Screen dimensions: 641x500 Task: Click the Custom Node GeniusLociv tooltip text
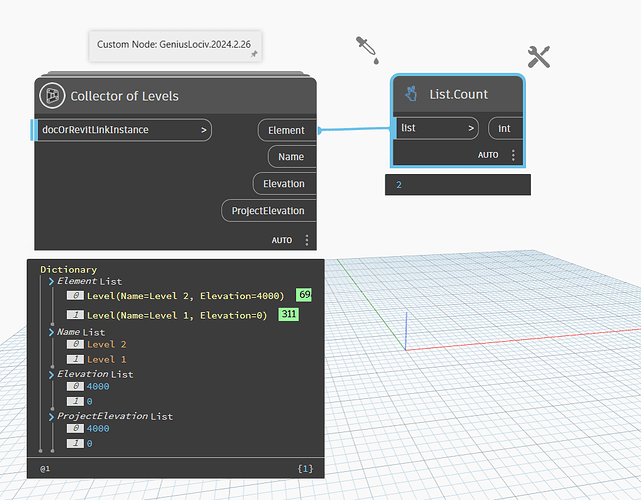pos(174,44)
